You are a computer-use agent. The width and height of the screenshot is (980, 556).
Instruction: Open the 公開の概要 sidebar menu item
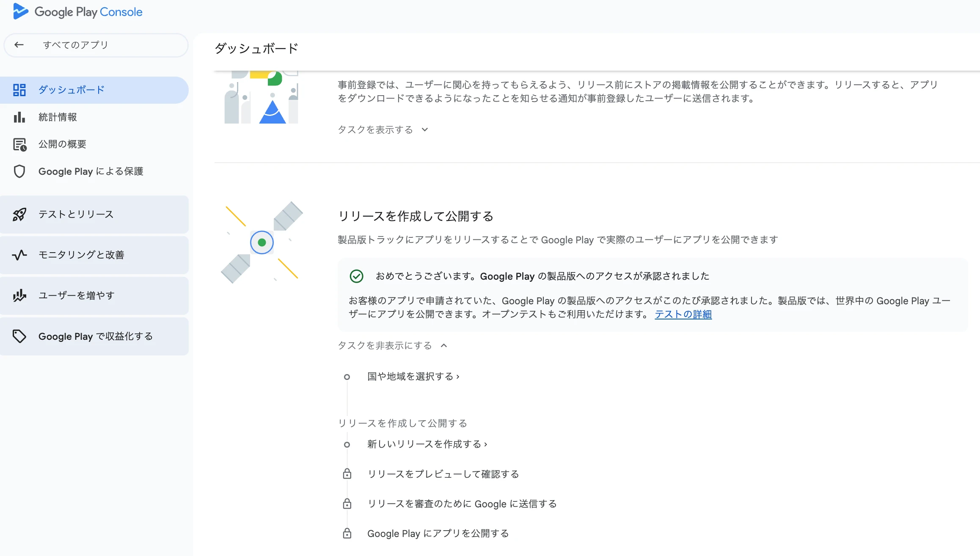94,144
